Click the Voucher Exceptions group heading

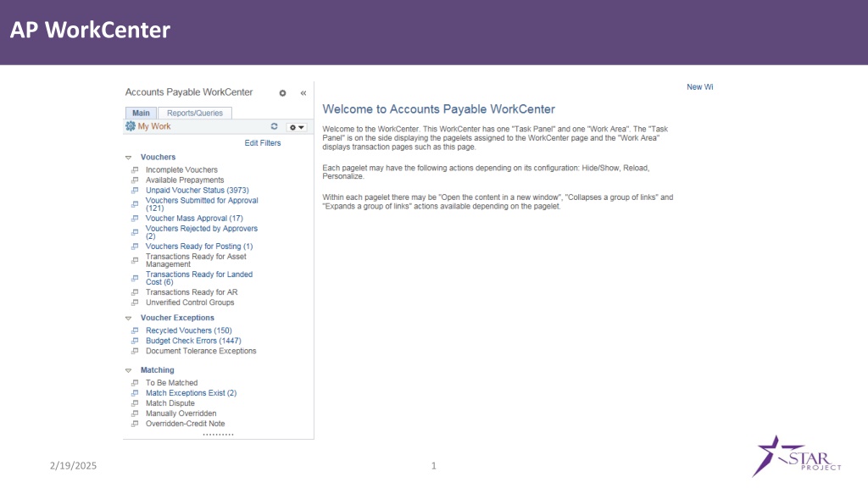(x=177, y=318)
